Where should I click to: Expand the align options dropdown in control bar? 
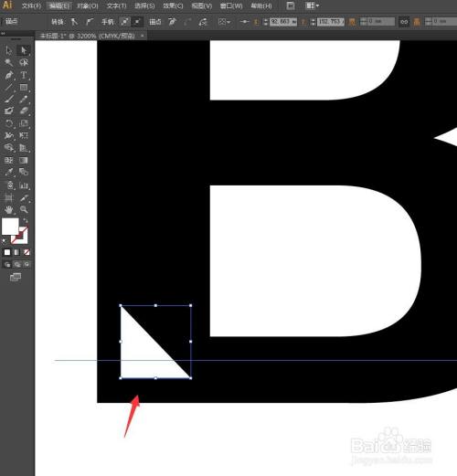click(x=225, y=22)
